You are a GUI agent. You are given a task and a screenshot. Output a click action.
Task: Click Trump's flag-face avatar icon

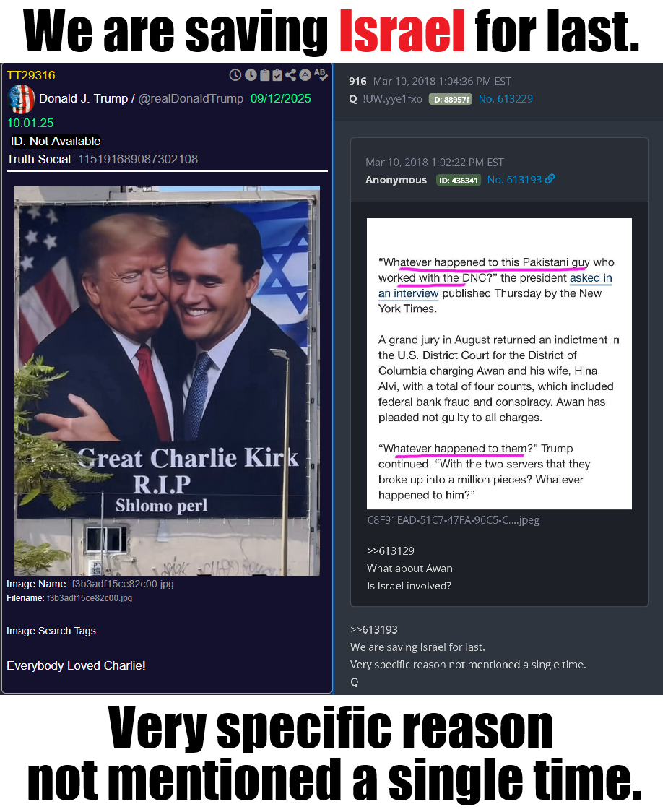(21, 99)
